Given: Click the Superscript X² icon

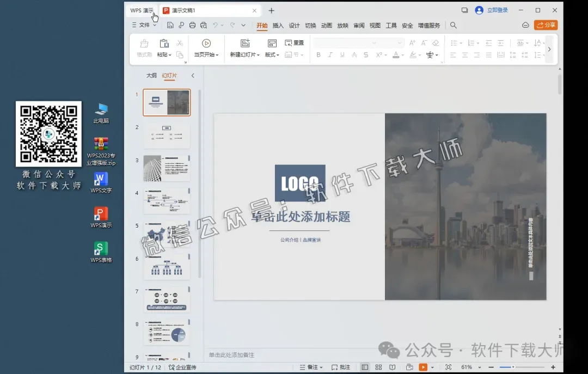Looking at the screenshot, I should point(379,55).
